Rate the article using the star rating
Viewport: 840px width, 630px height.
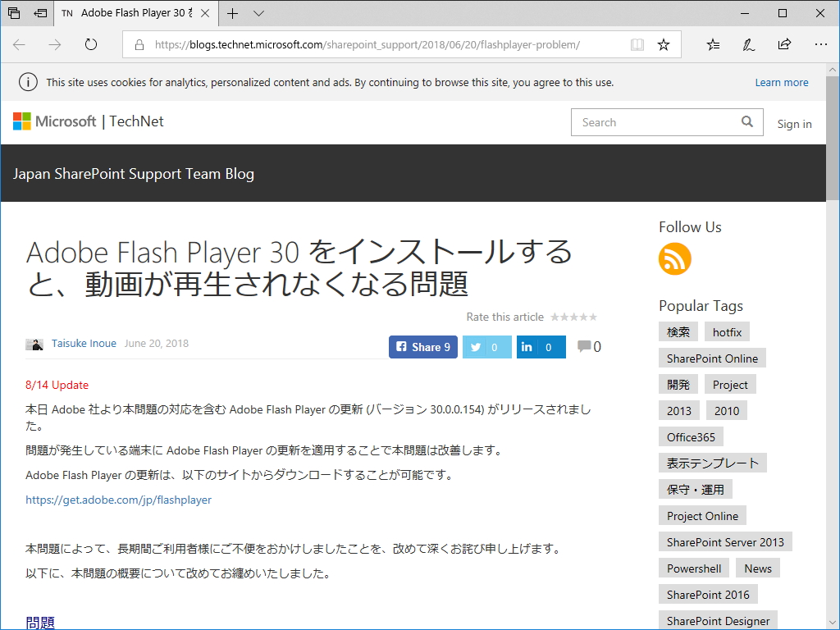(x=573, y=317)
